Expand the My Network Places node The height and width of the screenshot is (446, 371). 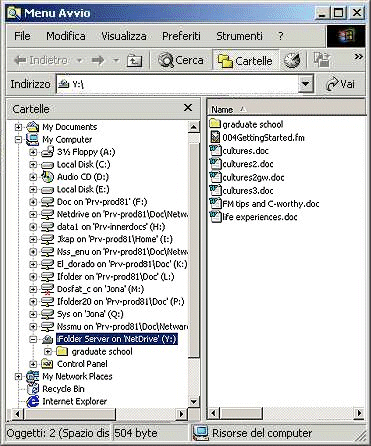(x=18, y=377)
